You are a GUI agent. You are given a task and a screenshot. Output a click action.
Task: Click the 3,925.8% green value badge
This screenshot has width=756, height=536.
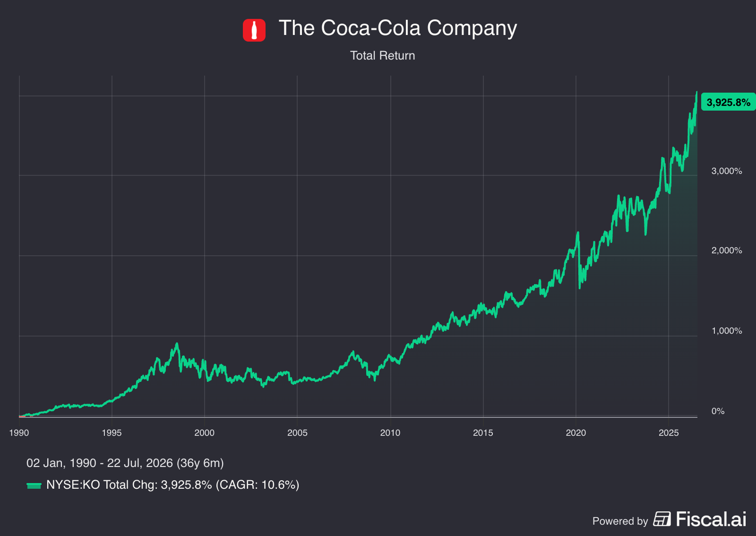(728, 102)
